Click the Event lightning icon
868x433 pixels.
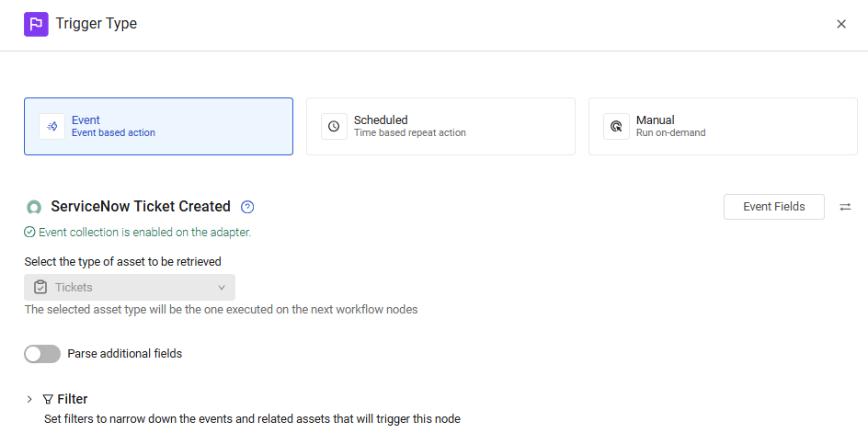point(52,126)
